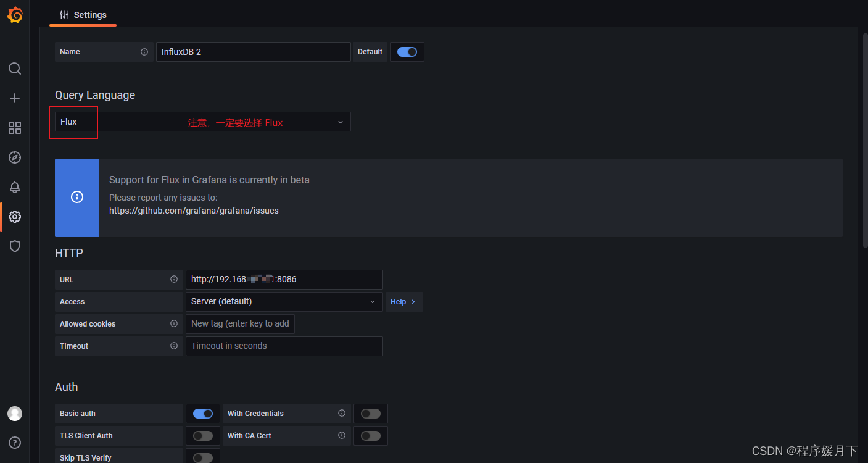Open the user profile avatar

pos(15,414)
